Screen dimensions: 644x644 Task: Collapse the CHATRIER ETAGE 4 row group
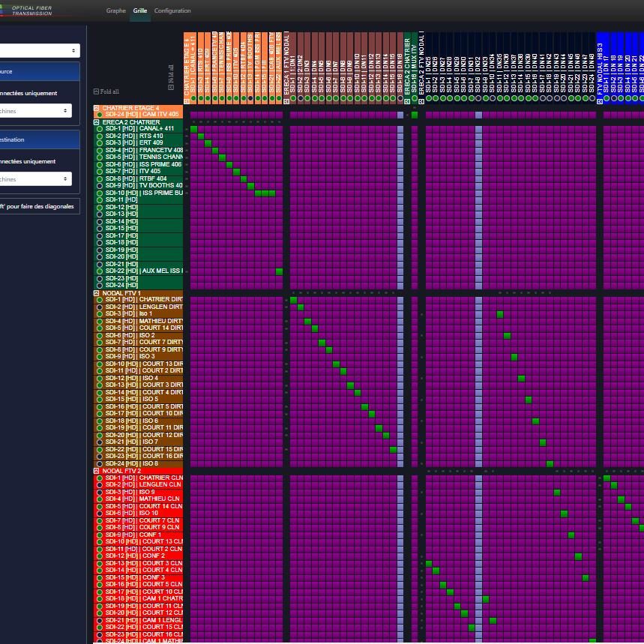97,108
